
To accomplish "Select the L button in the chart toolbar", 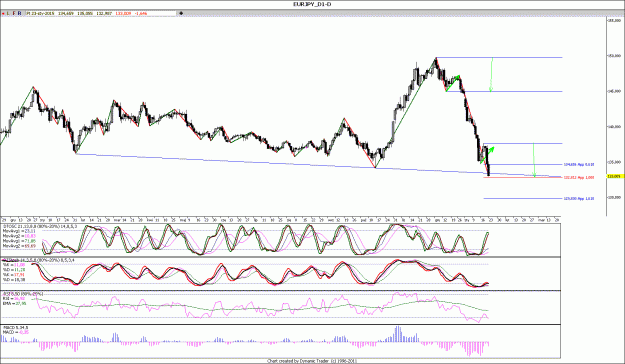I will [x=8, y=13].
